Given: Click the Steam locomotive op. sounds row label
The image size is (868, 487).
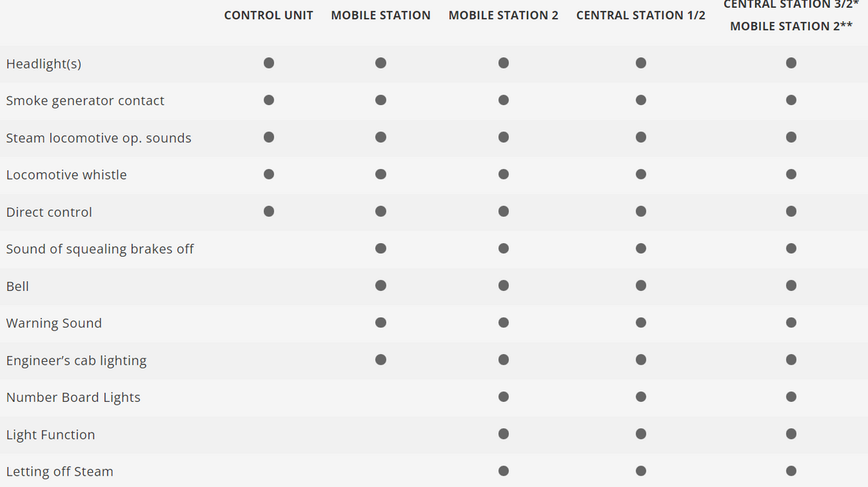Looking at the screenshot, I should click(x=99, y=138).
